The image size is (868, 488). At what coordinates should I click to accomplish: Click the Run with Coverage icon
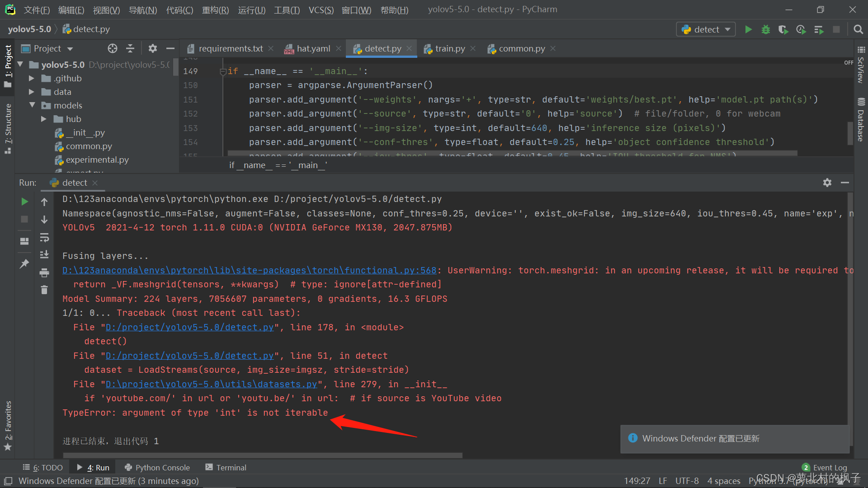(783, 29)
